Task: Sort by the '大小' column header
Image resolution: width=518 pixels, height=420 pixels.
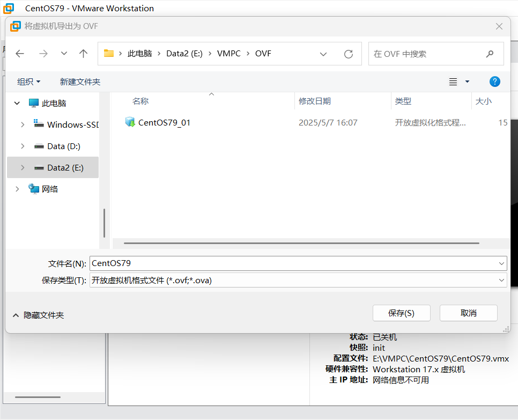Action: (483, 101)
